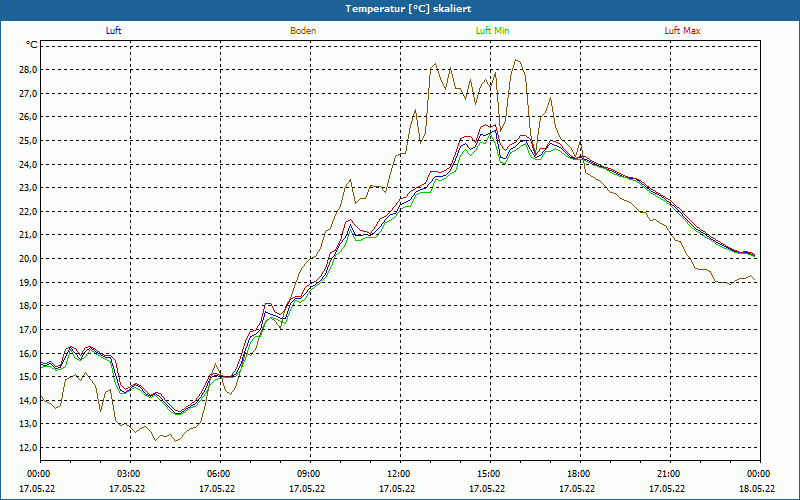Click the 18.05.22 date label
The width and height of the screenshot is (800, 500).
[757, 488]
